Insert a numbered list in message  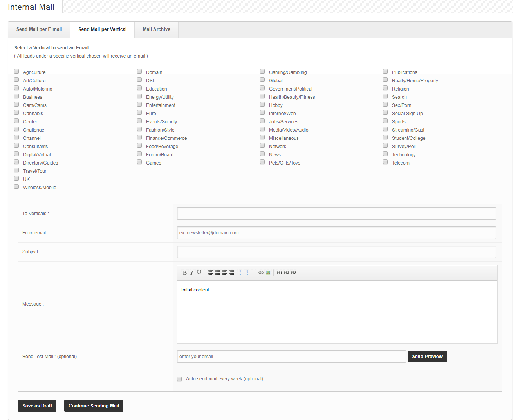click(x=243, y=273)
